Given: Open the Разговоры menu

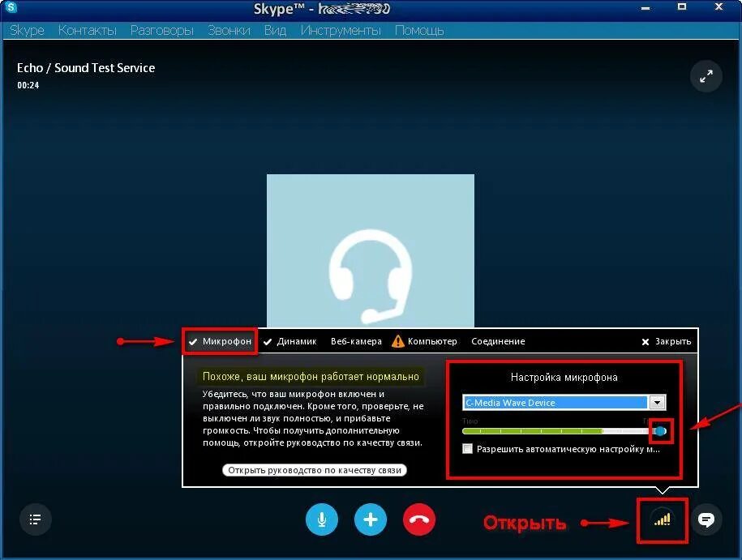Looking at the screenshot, I should pos(162,30).
